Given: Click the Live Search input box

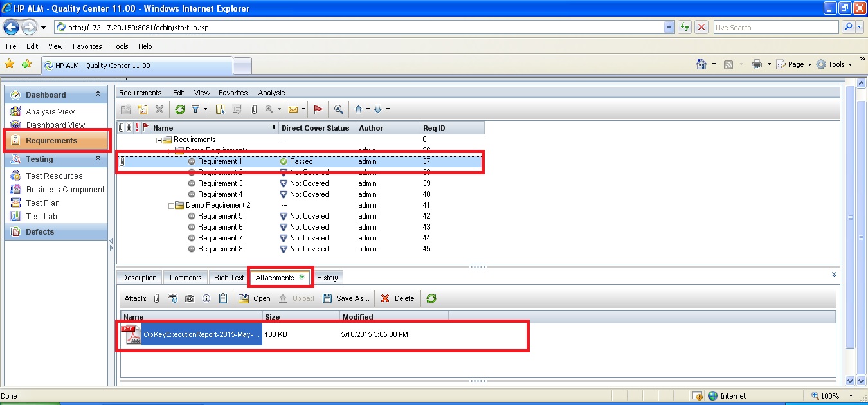Looking at the screenshot, I should pyautogui.click(x=775, y=28).
